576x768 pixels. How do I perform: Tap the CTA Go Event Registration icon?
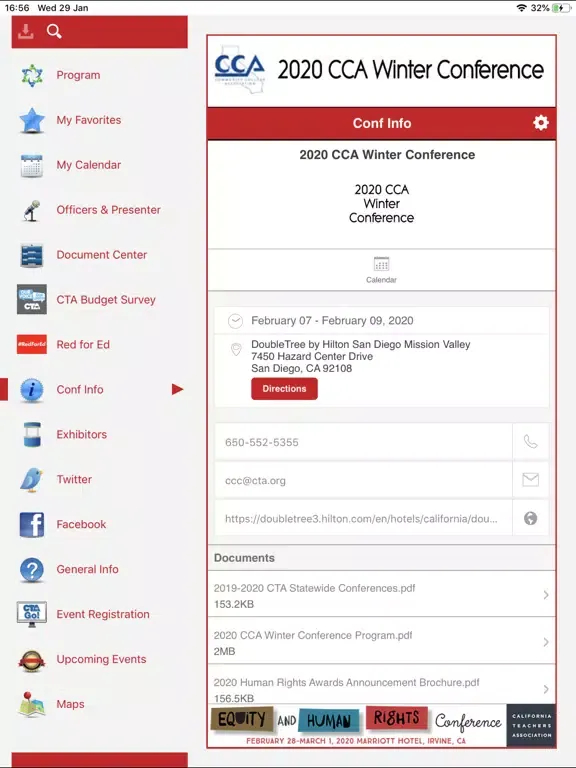(x=32, y=614)
